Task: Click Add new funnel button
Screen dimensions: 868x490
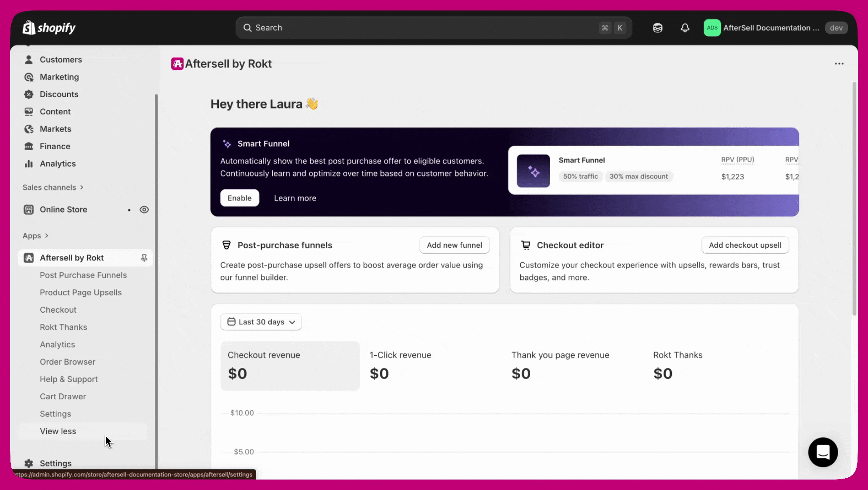Action: (x=454, y=245)
